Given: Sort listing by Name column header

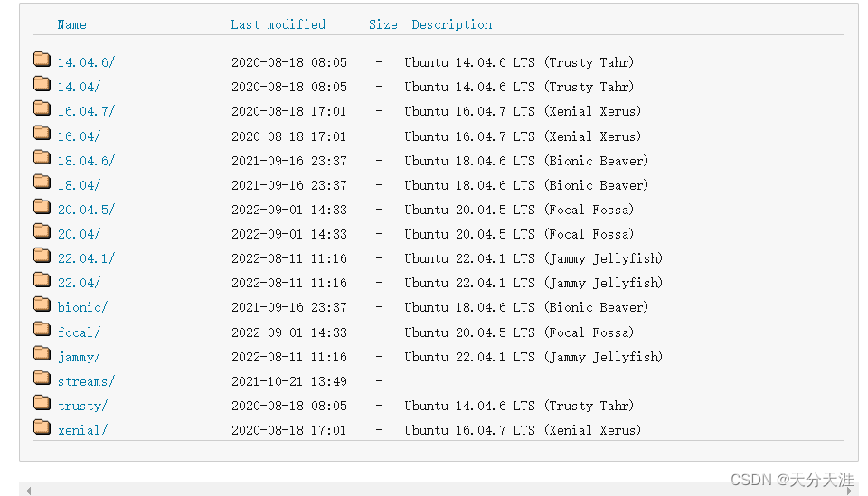Looking at the screenshot, I should [72, 25].
